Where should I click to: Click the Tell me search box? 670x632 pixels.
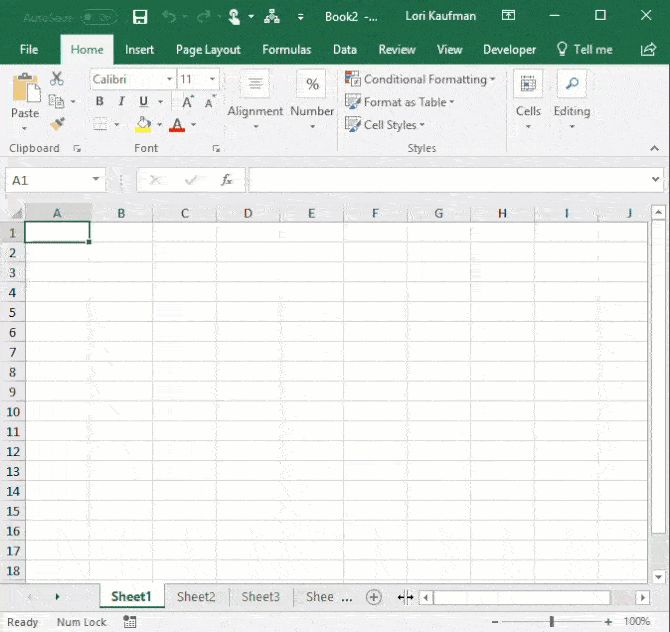tap(592, 50)
